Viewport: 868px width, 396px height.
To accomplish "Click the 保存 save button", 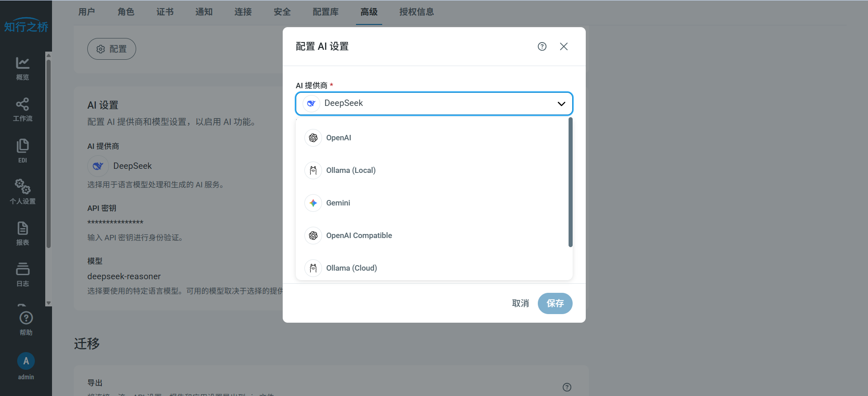I will 555,303.
